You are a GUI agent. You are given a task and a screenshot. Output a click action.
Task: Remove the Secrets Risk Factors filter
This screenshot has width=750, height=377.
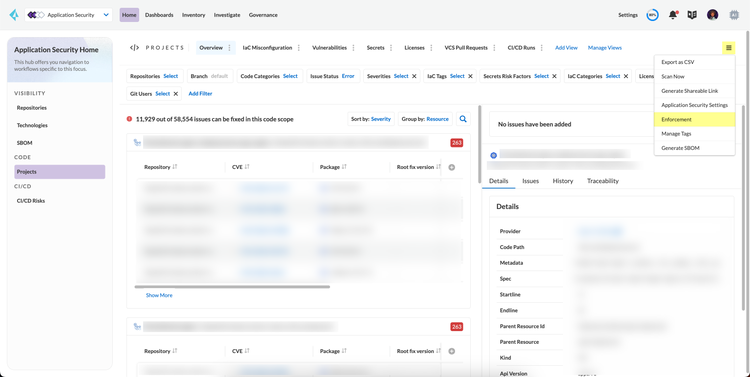[x=554, y=76]
